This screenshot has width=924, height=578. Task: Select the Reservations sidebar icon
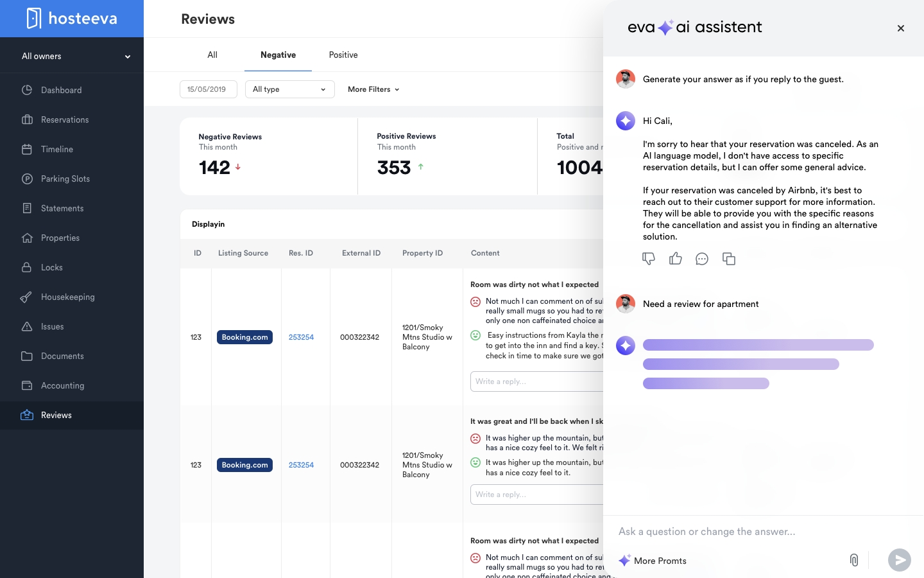coord(27,119)
